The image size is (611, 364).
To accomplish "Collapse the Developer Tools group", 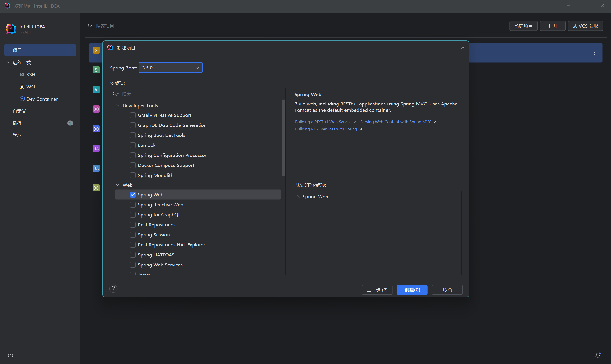I will tap(117, 105).
